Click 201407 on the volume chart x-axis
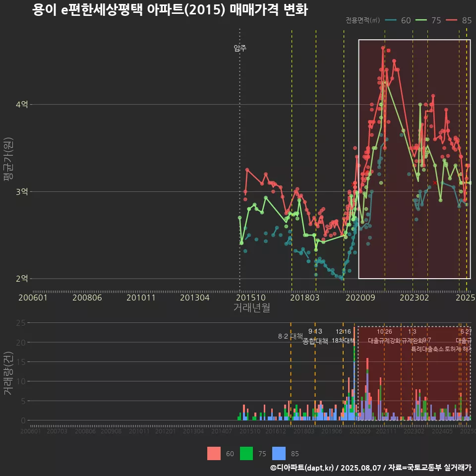Image resolution: width=476 pixels, height=476 pixels. [x=221, y=431]
